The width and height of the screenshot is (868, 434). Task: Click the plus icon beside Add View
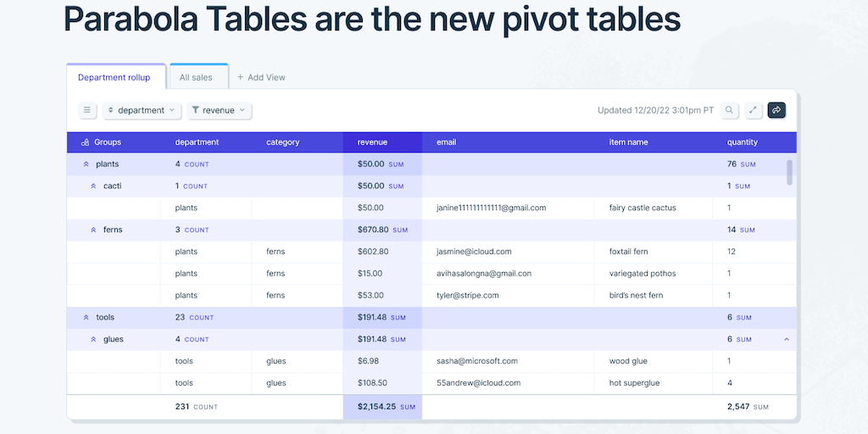click(240, 77)
